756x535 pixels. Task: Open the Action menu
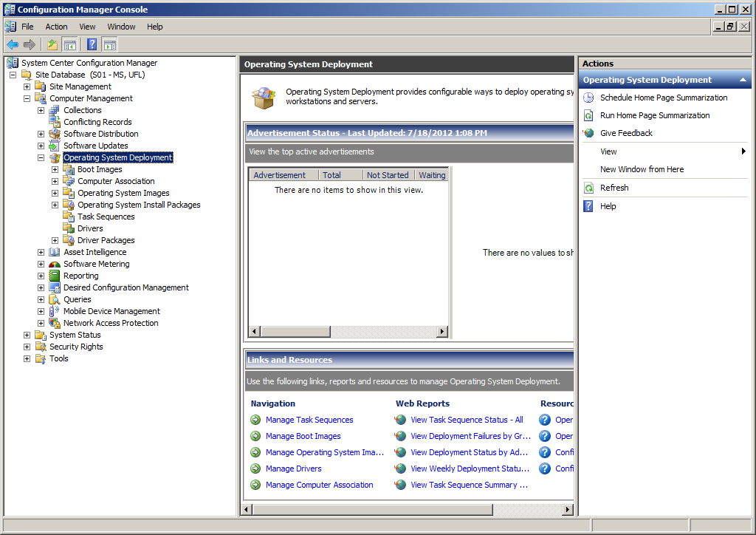56,27
